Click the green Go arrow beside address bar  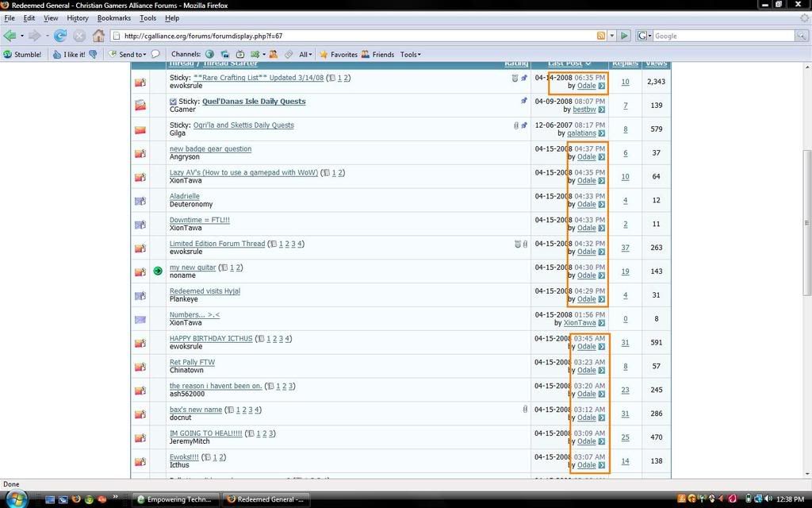pos(625,36)
